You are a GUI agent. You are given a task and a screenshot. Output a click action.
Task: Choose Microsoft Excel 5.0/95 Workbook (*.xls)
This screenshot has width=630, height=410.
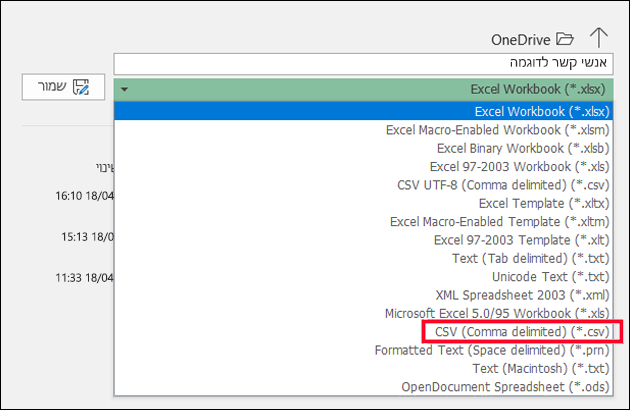[x=363, y=313]
